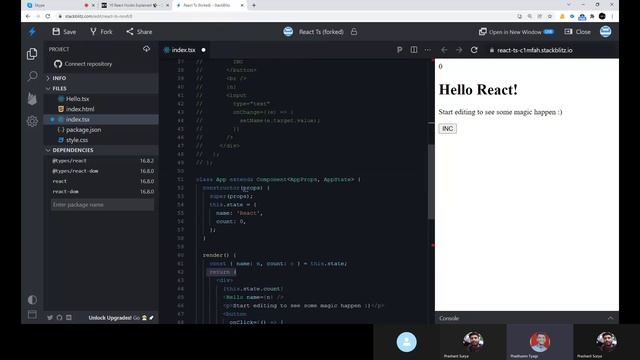Screen dimensions: 640x360
Task: Select the react-dom dependency row
Action: pos(102,191)
